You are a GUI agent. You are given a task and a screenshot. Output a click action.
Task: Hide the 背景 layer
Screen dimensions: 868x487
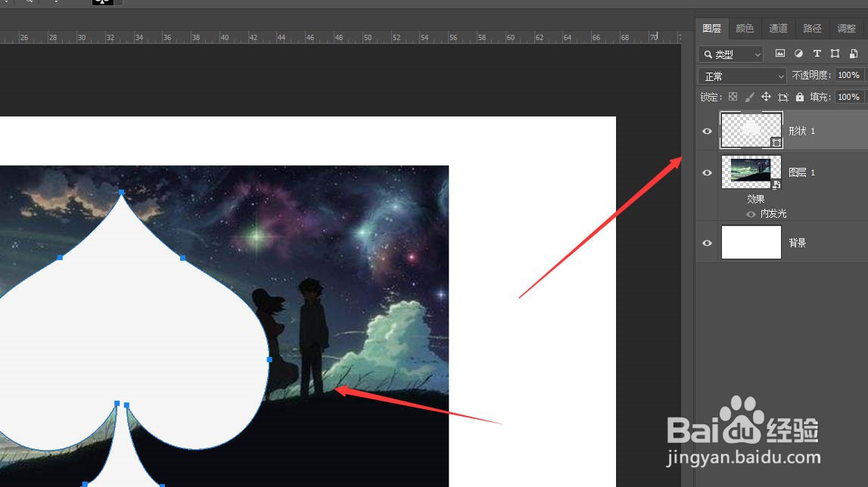pos(707,243)
